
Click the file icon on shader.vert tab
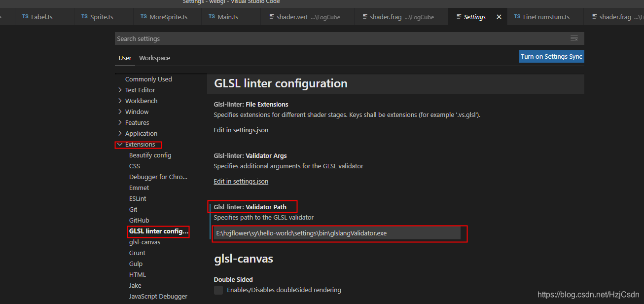(272, 17)
